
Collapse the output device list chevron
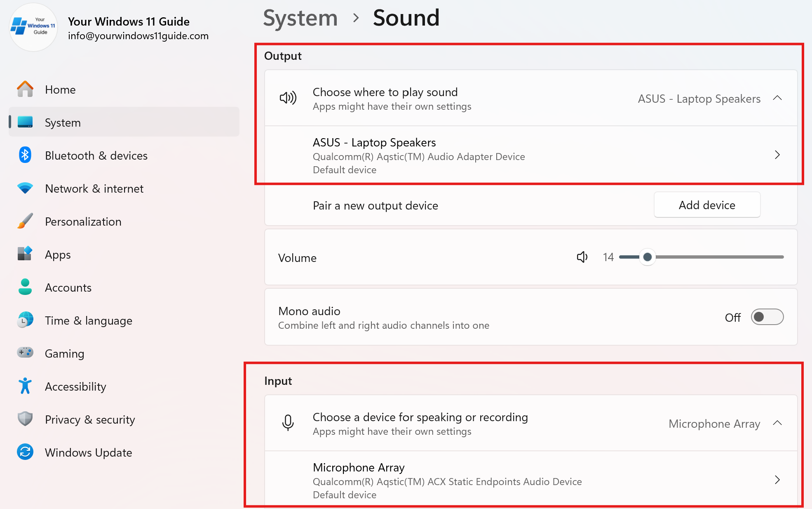(x=777, y=98)
